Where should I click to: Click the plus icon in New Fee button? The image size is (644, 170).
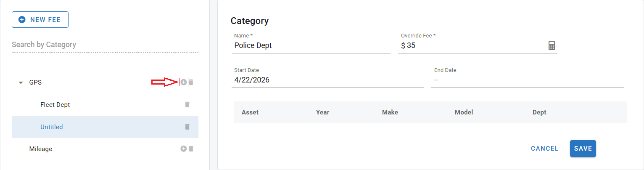pos(22,20)
